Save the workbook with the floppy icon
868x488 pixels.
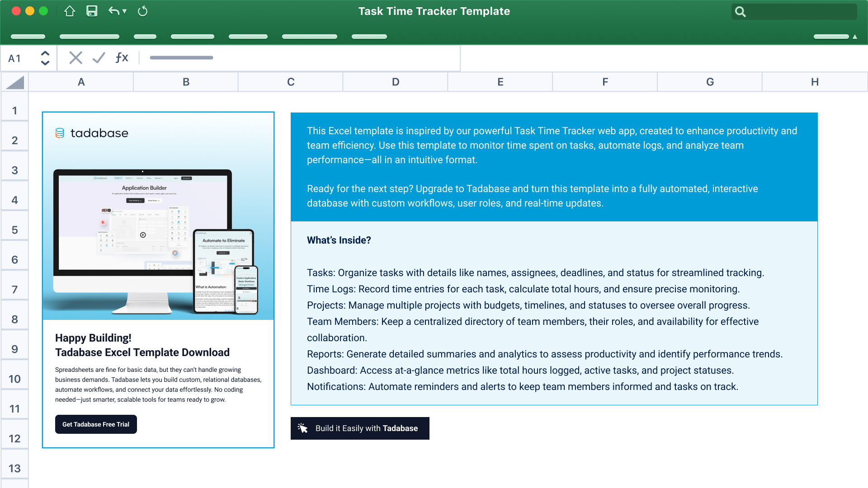[x=92, y=11]
